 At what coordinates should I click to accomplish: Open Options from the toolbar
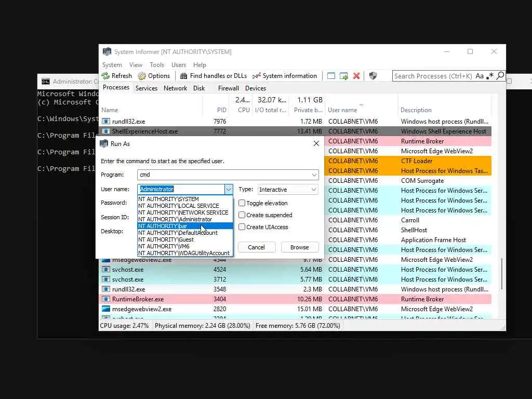[154, 76]
